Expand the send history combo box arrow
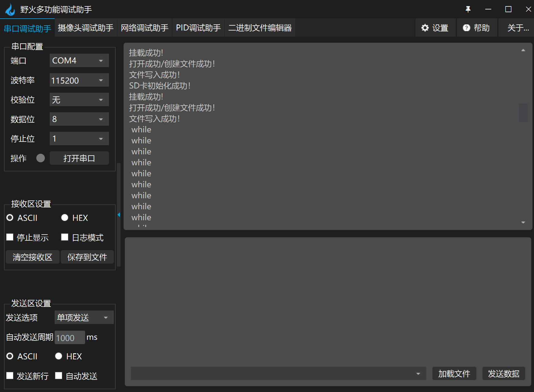This screenshot has width=534, height=392. click(418, 374)
